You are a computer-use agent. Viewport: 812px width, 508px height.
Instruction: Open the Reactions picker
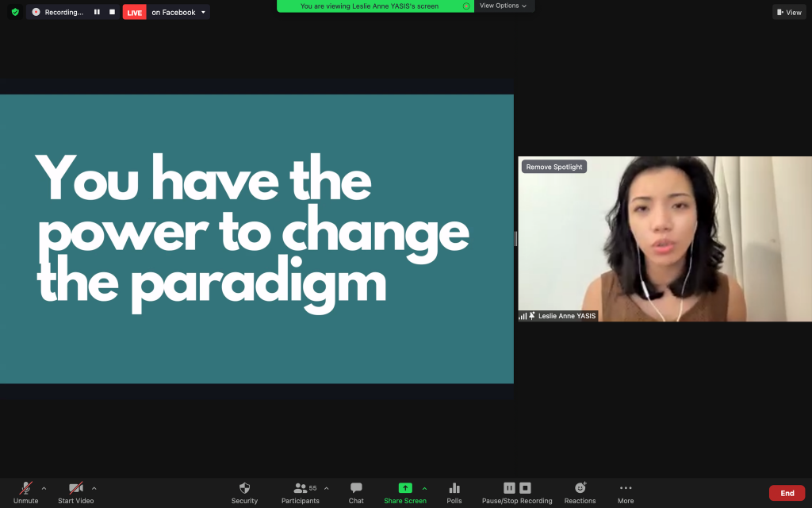point(580,492)
